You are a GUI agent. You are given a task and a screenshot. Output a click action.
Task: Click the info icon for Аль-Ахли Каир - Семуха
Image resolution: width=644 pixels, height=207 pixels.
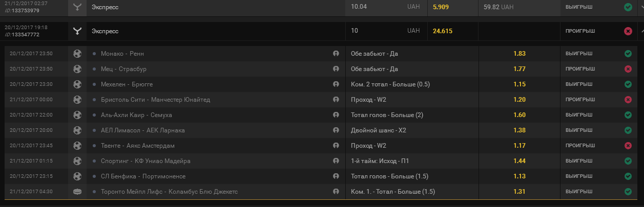pos(336,115)
